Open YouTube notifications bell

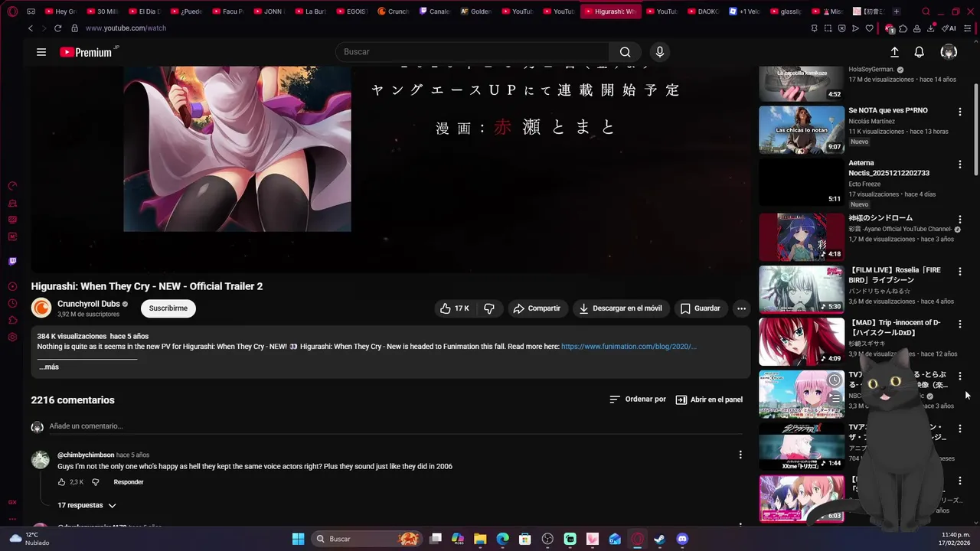920,52
